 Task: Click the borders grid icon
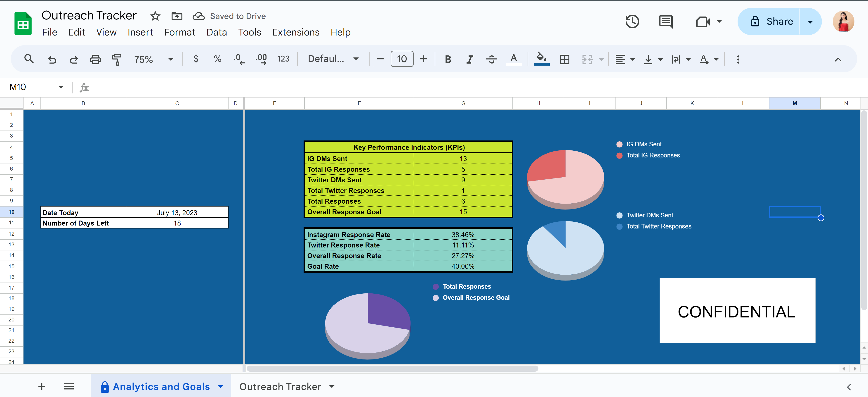[x=564, y=59]
